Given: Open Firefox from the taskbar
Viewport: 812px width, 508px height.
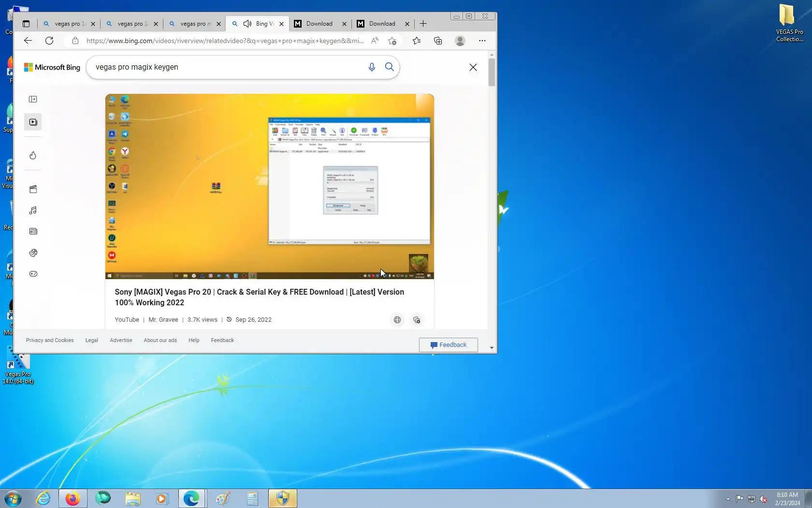Looking at the screenshot, I should (72, 498).
